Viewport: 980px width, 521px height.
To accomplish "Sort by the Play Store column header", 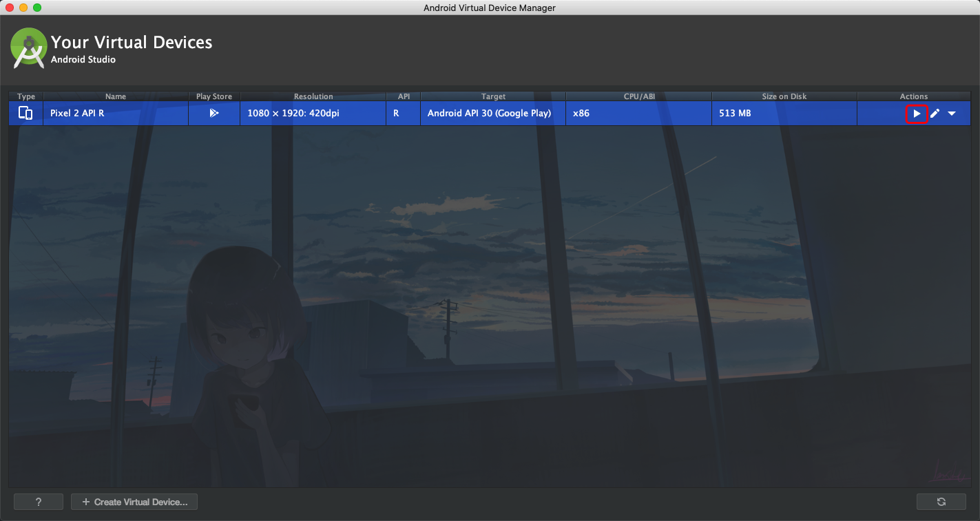I will [214, 96].
